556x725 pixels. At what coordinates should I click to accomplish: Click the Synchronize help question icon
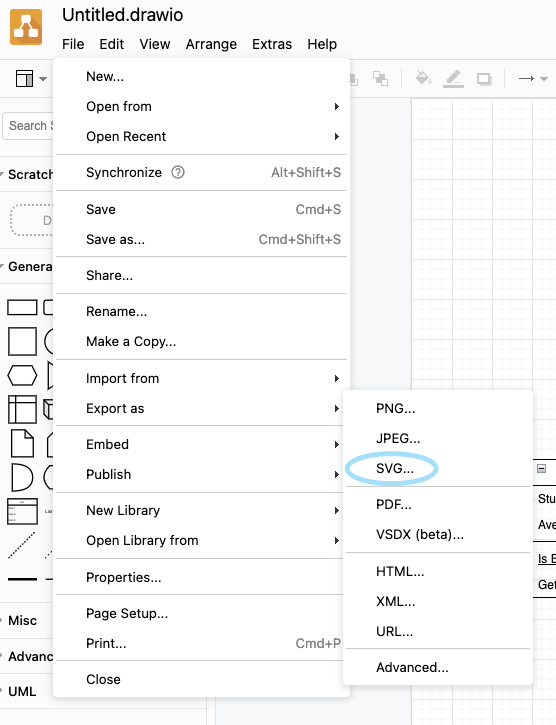pos(178,172)
